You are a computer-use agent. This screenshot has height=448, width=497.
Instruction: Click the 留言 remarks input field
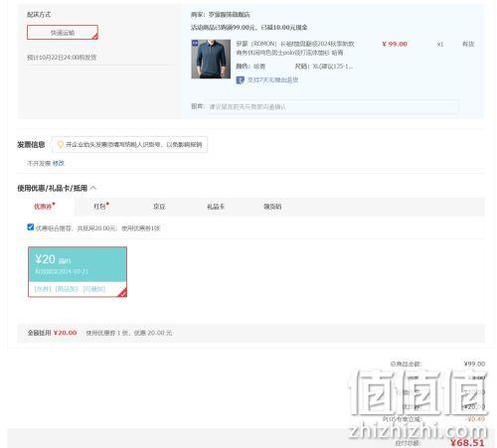coord(332,106)
